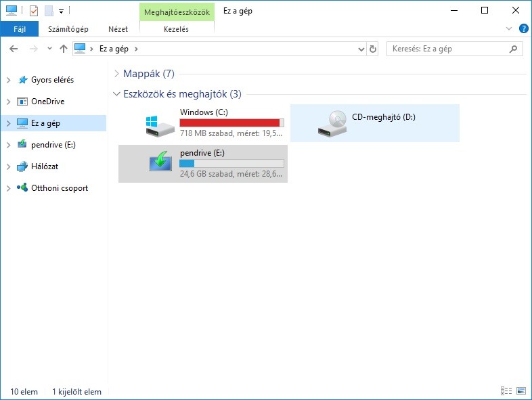
Task: Select the Otthoni csoport homegroup icon
Action: [22, 187]
